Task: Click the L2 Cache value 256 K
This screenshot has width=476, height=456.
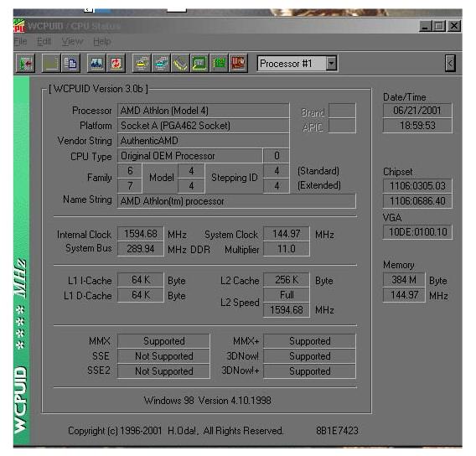Action: tap(287, 280)
